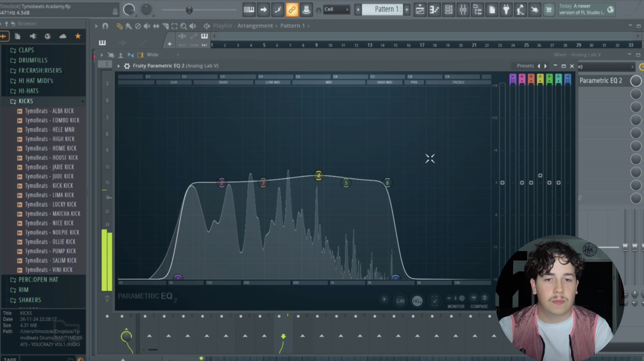Click the EQ COMPARE button
This screenshot has width=644, height=361.
pos(479,307)
